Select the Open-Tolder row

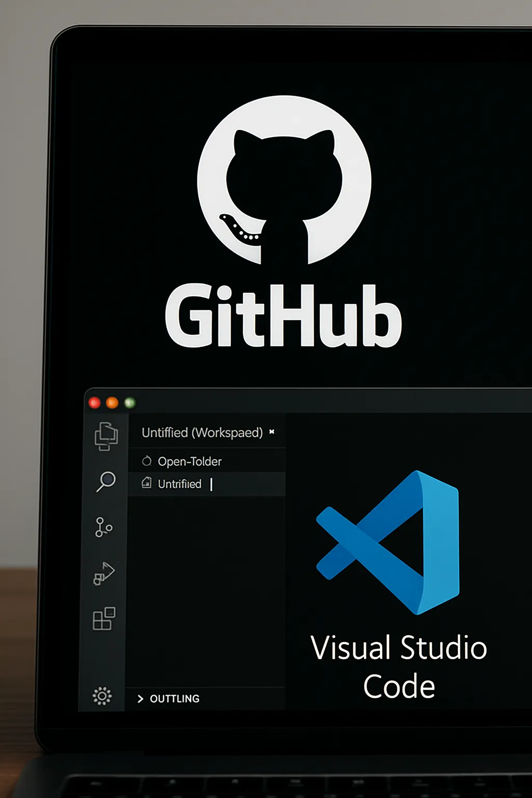(x=207, y=461)
